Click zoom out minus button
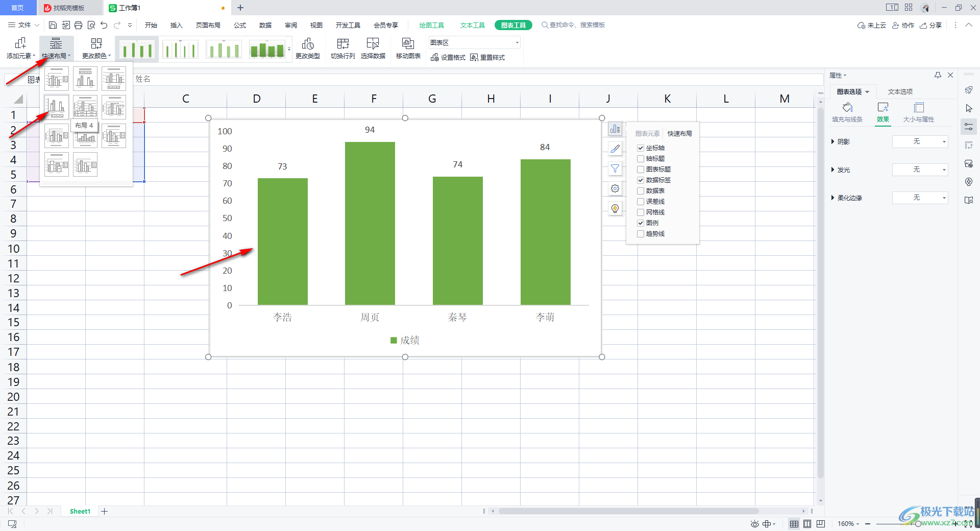980x531 pixels. point(868,524)
